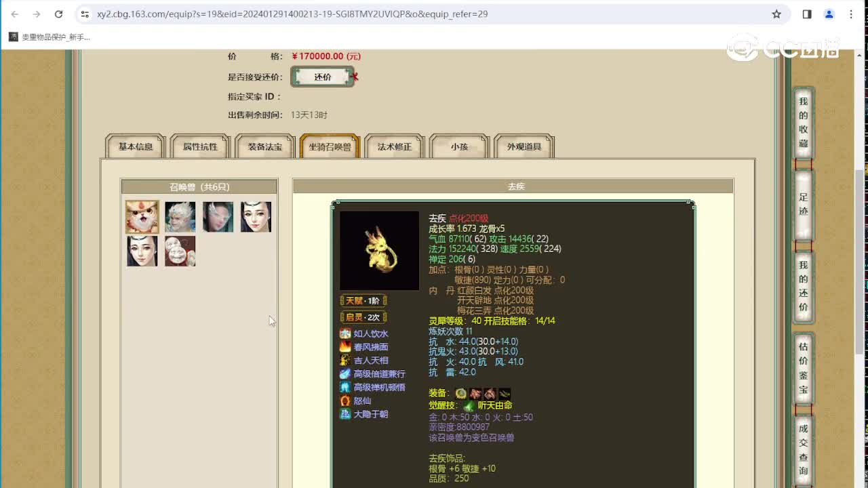Open the browser side panel
The width and height of the screenshot is (868, 488).
[x=807, y=14]
